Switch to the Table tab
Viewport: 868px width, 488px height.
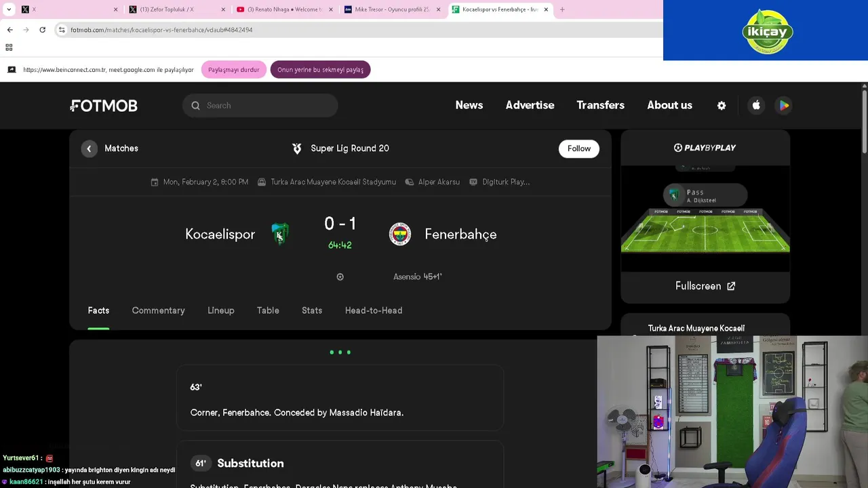point(268,310)
